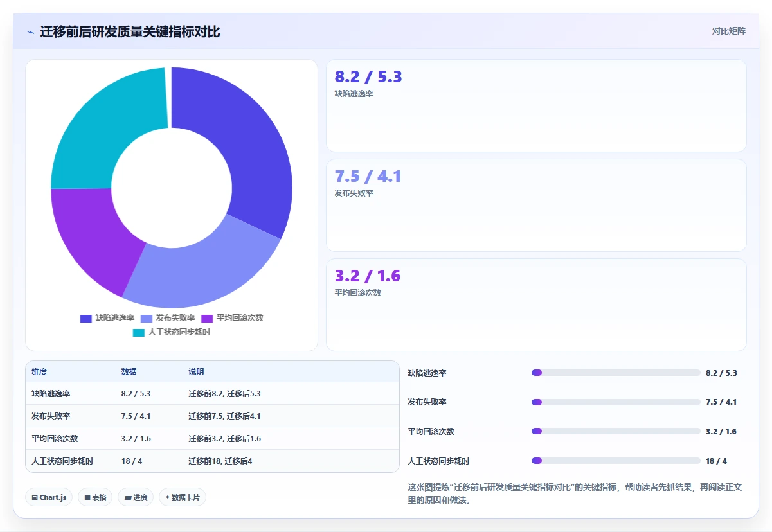Click 平均回滚次数 progress row label
This screenshot has width=772, height=532.
click(x=431, y=432)
